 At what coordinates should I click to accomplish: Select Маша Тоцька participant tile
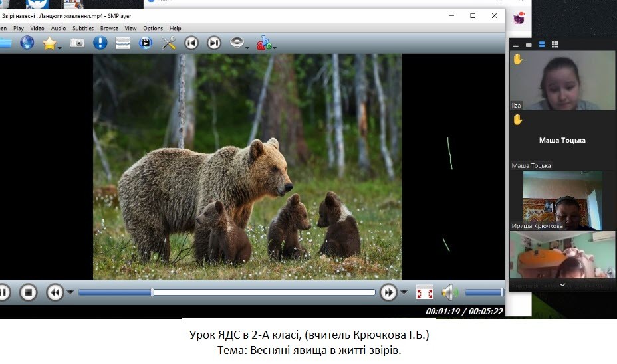coord(562,141)
